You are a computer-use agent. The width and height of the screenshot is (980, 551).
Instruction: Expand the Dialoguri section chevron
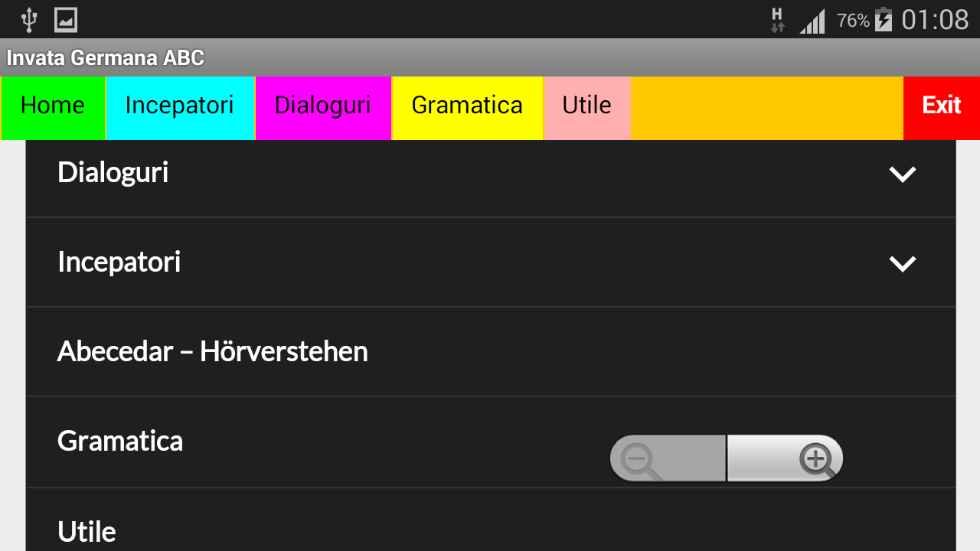(x=903, y=174)
